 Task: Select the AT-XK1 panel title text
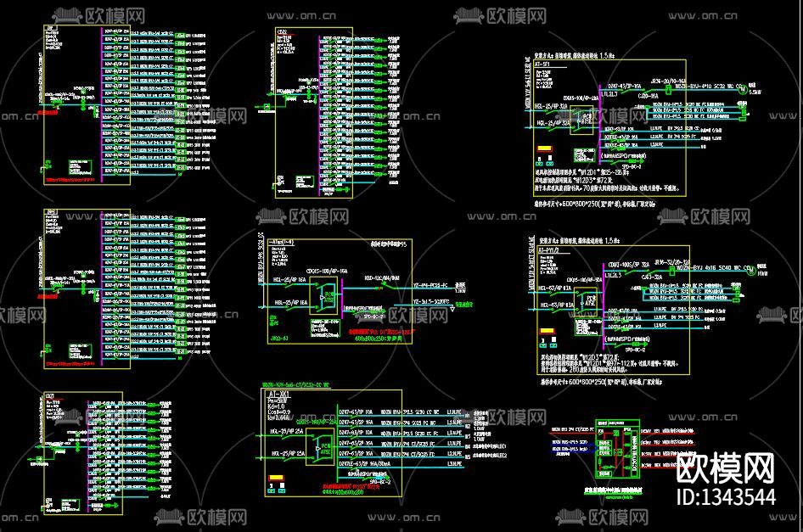278,395
